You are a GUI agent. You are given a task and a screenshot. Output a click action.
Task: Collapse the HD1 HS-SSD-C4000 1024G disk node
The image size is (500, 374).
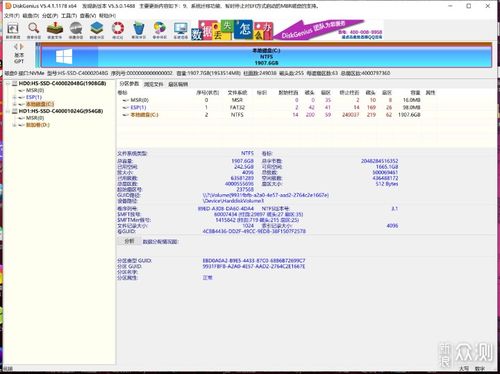pos(8,111)
